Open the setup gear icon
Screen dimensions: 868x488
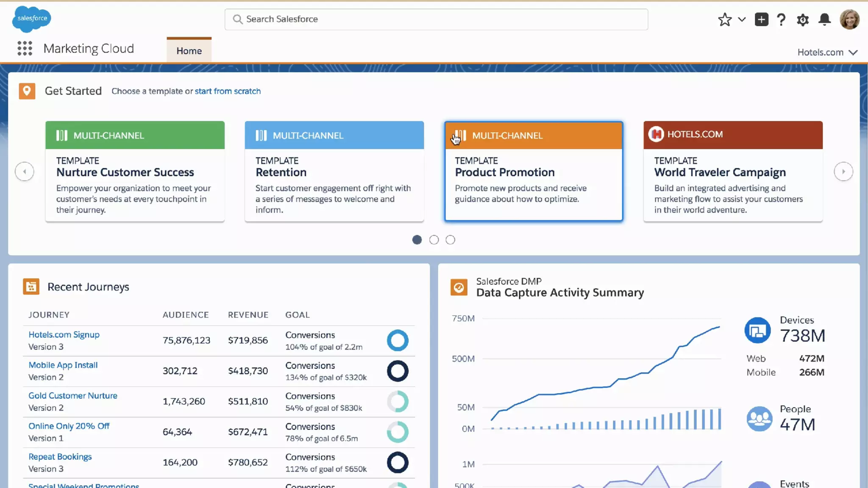pos(802,20)
